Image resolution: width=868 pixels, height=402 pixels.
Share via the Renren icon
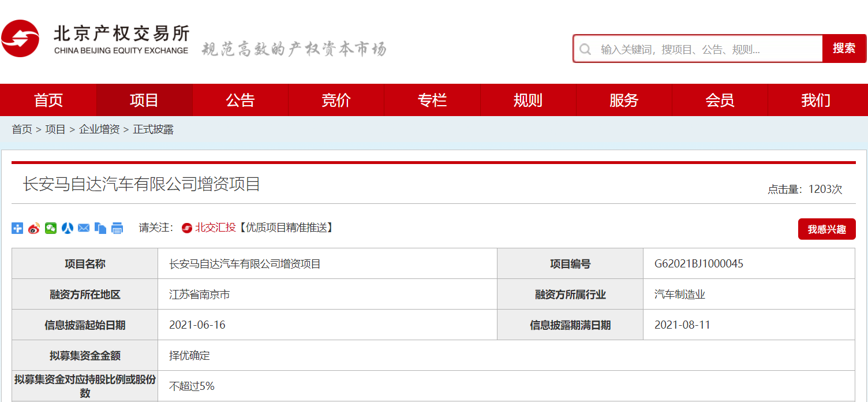tap(68, 228)
